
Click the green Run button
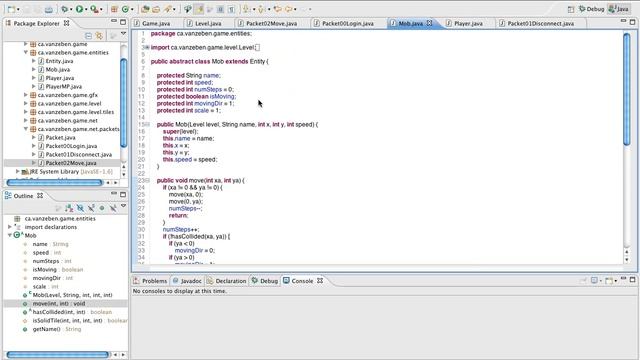[80, 9]
